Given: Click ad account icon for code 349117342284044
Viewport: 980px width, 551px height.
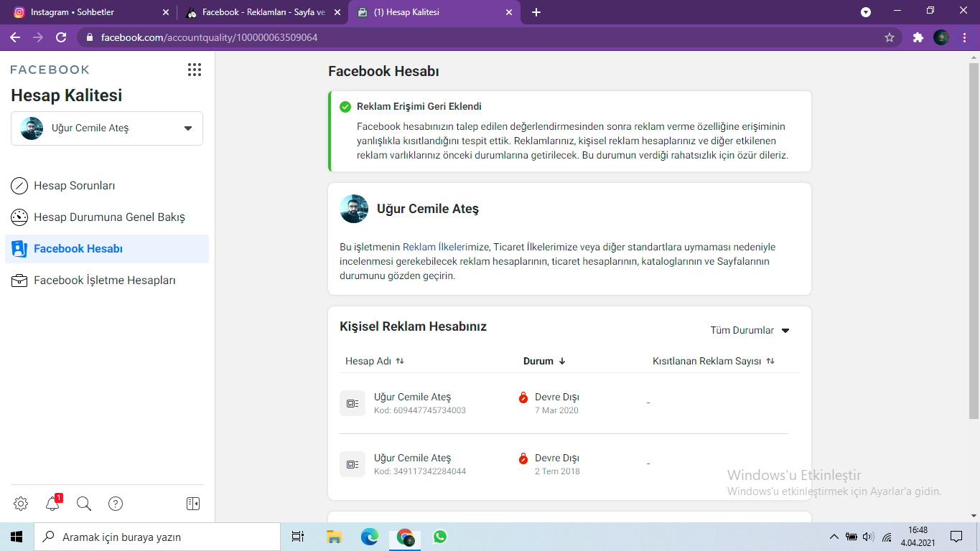Looking at the screenshot, I should click(353, 464).
